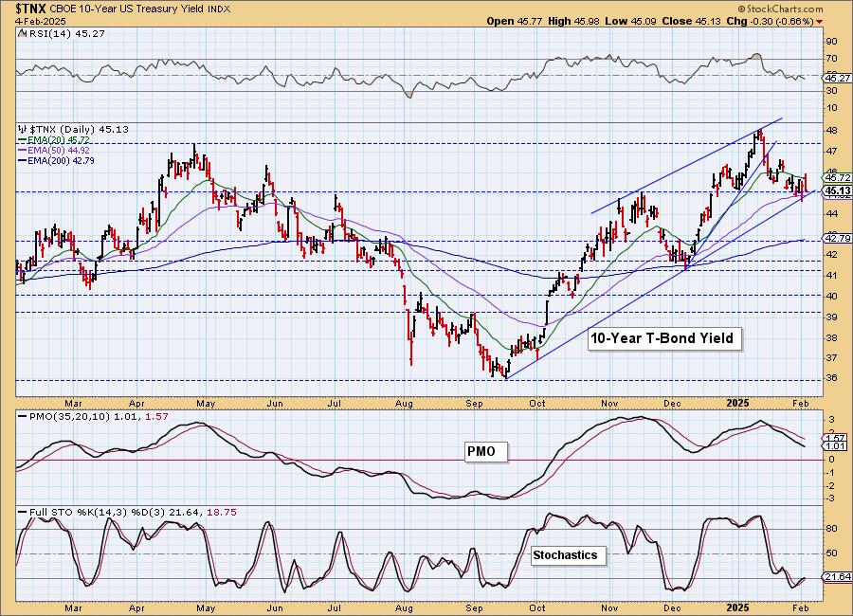The width and height of the screenshot is (853, 616).
Task: Click the 45.27 tag on RSI axis
Action: pyautogui.click(x=837, y=79)
